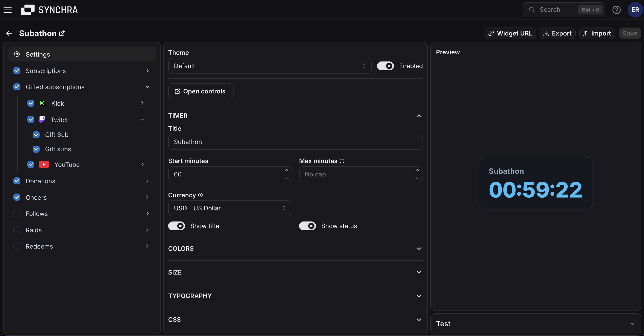Viewport: 644px width, 336px height.
Task: Click the Title input field
Action: [x=296, y=142]
